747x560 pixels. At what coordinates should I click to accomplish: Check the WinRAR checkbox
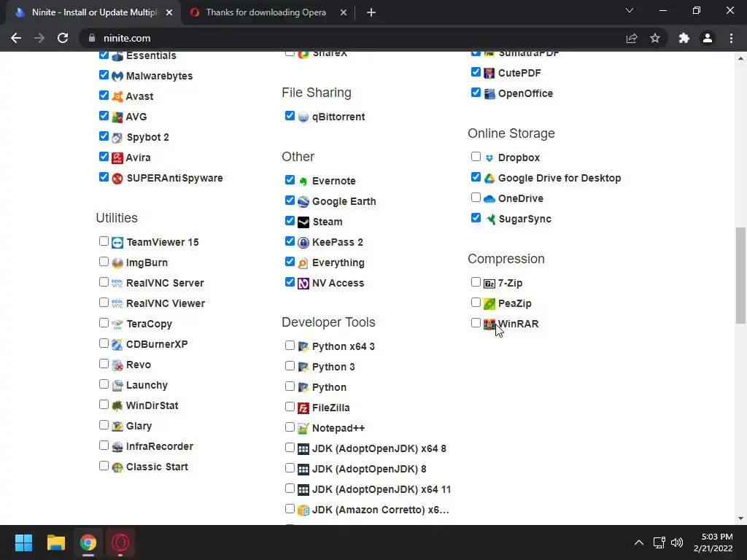coord(476,323)
